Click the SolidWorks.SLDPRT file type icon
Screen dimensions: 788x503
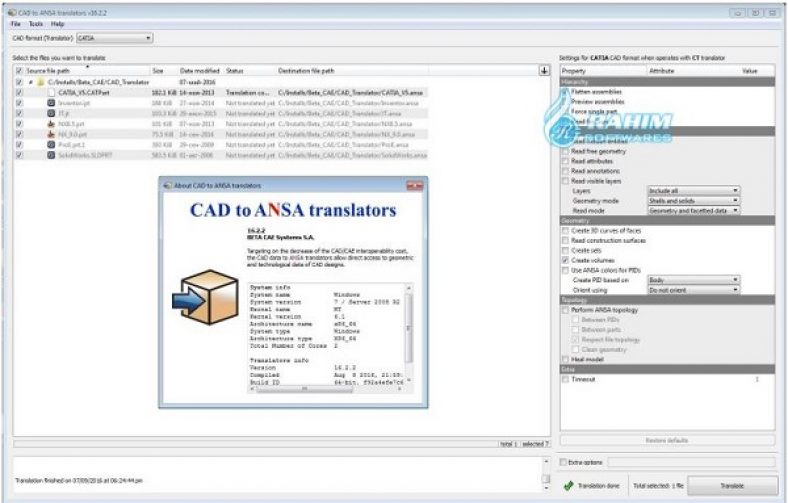tap(51, 155)
